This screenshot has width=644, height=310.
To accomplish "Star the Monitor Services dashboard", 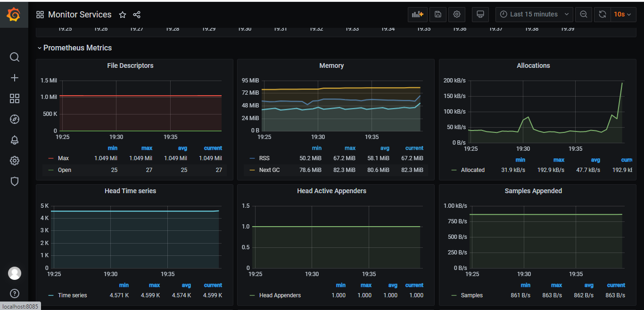I will coord(123,15).
